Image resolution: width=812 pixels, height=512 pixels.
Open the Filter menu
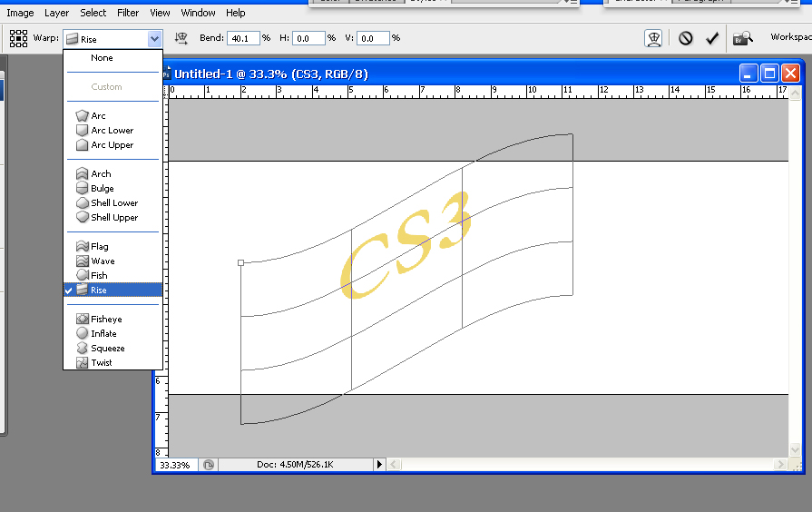[x=128, y=13]
